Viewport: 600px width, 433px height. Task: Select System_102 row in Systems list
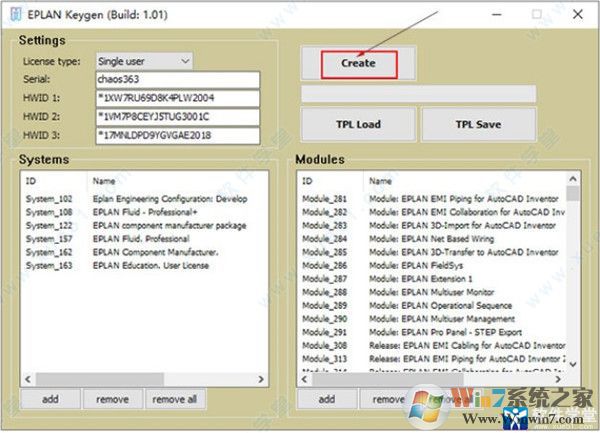[144, 199]
